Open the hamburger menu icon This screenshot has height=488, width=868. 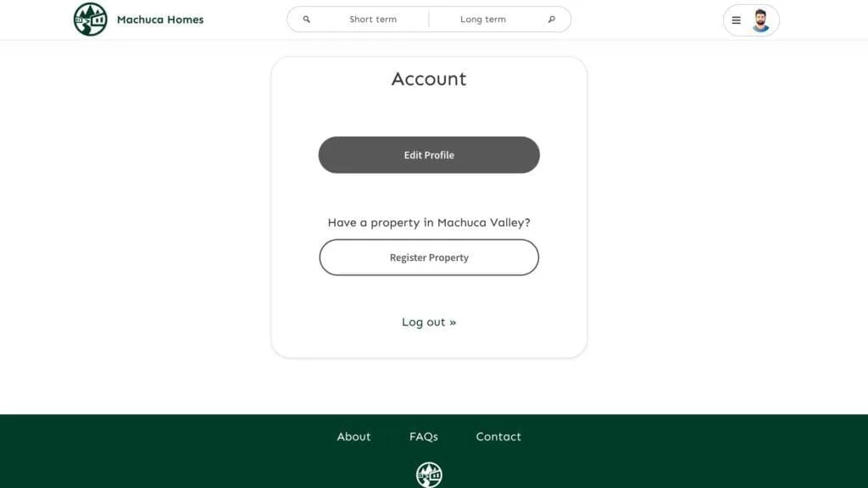tap(736, 20)
